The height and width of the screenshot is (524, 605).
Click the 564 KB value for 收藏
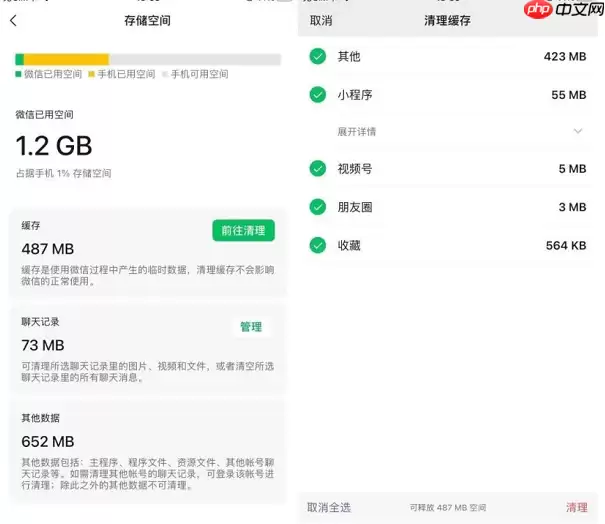(x=566, y=245)
